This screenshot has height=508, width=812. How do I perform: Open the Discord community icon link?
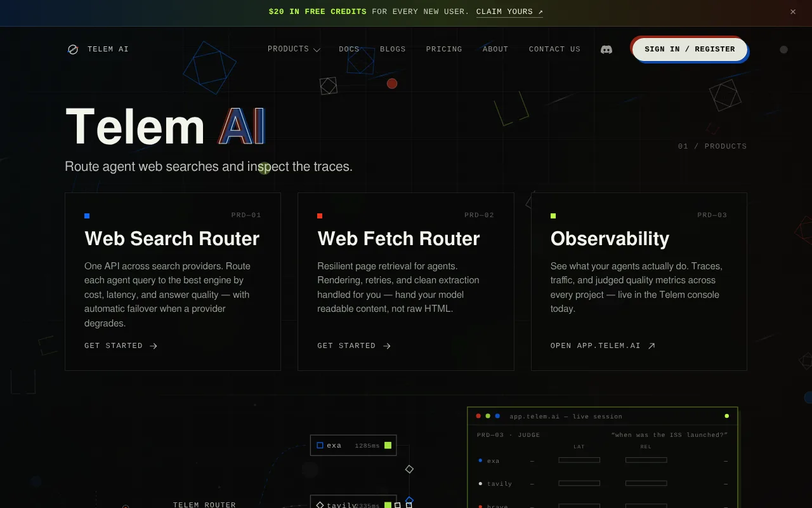(606, 49)
